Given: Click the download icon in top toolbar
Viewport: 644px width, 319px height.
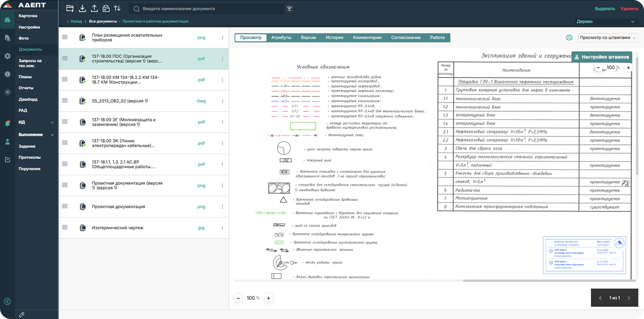Looking at the screenshot, I should 82,8.
